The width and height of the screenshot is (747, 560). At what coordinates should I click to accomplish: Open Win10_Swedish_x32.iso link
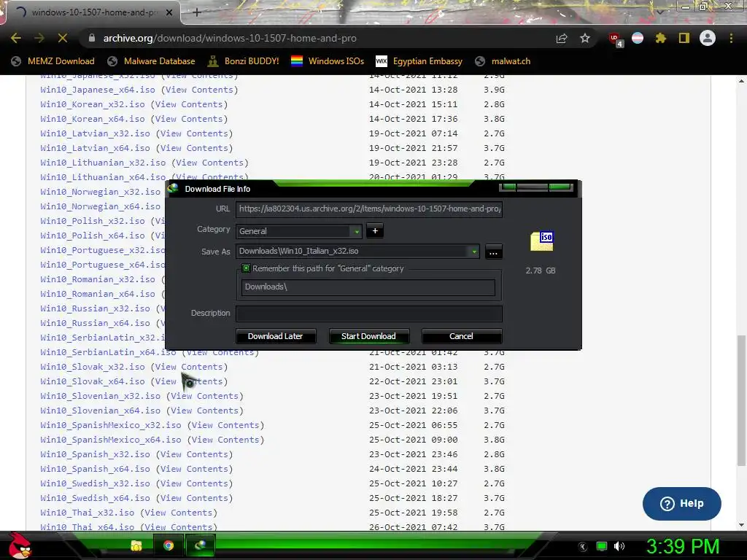click(x=95, y=484)
